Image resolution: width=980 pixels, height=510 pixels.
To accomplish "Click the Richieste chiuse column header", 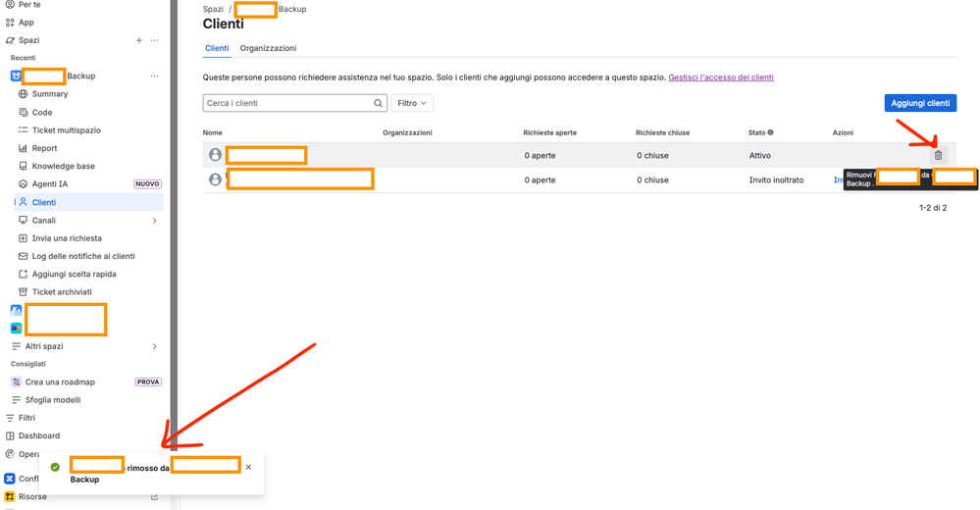I will click(x=662, y=132).
